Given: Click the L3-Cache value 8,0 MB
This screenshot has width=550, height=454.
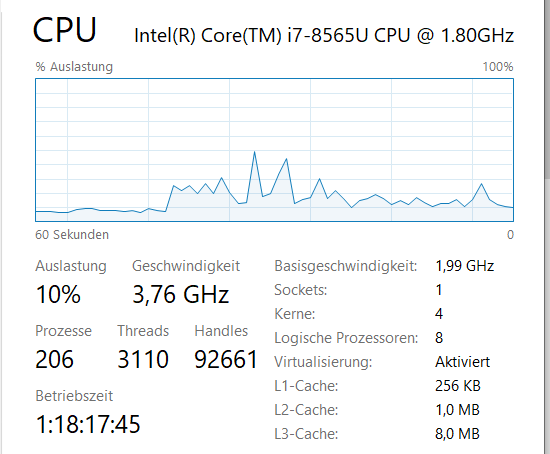Looking at the screenshot, I should 457,434.
